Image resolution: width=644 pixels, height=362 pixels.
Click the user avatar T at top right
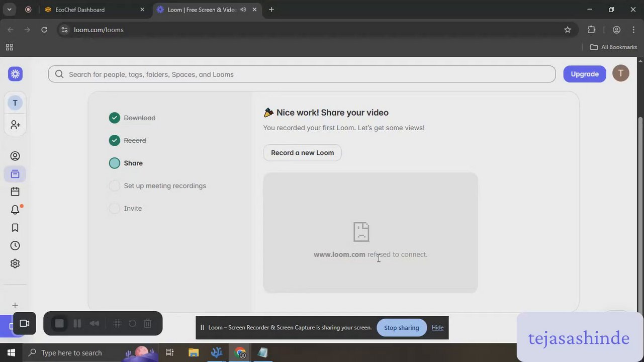tap(621, 73)
